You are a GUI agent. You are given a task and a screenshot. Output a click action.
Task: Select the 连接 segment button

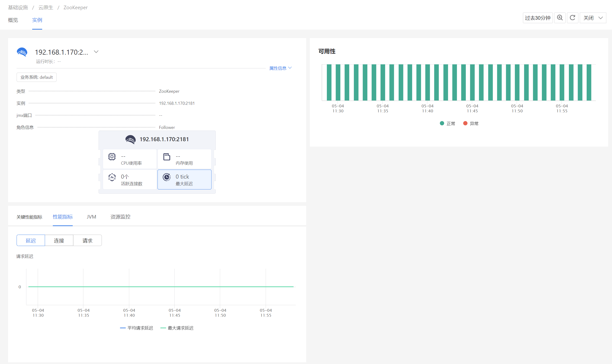59,240
